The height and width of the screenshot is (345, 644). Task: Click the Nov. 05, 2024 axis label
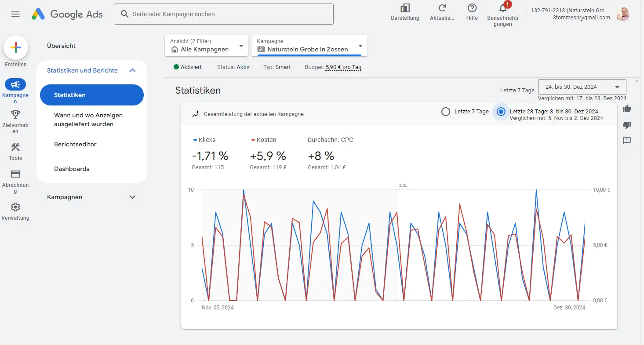point(218,308)
